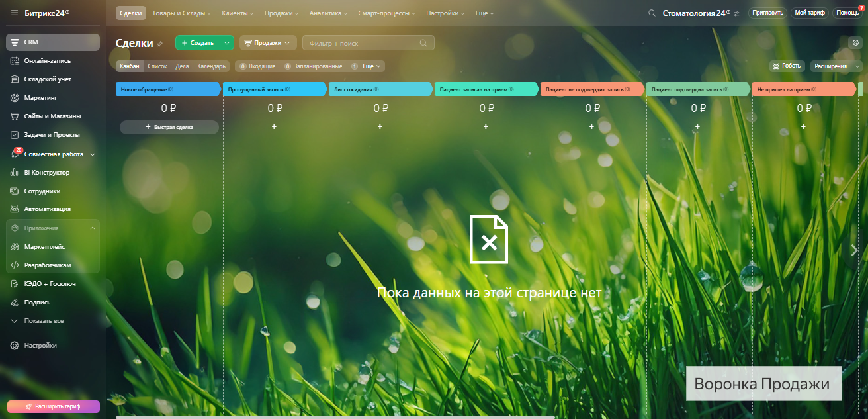Open the Смарт-процессы top menu
Viewport: 868px width, 419px height.
(x=387, y=13)
